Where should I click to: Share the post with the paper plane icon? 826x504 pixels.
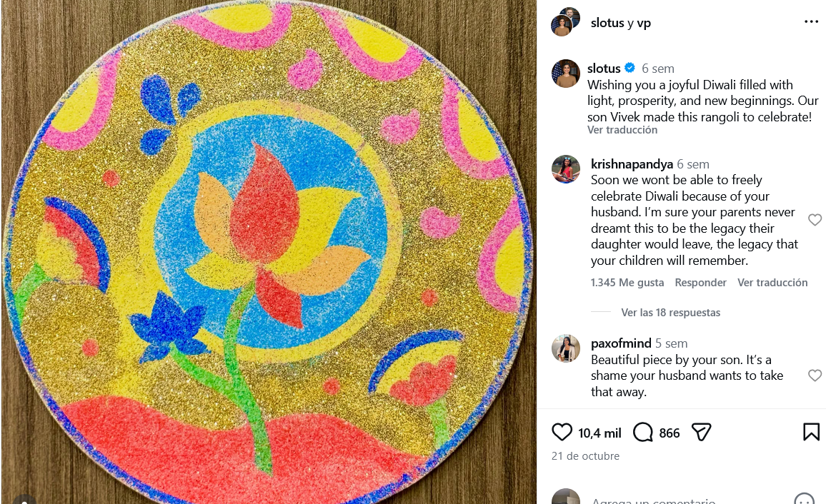point(701,433)
